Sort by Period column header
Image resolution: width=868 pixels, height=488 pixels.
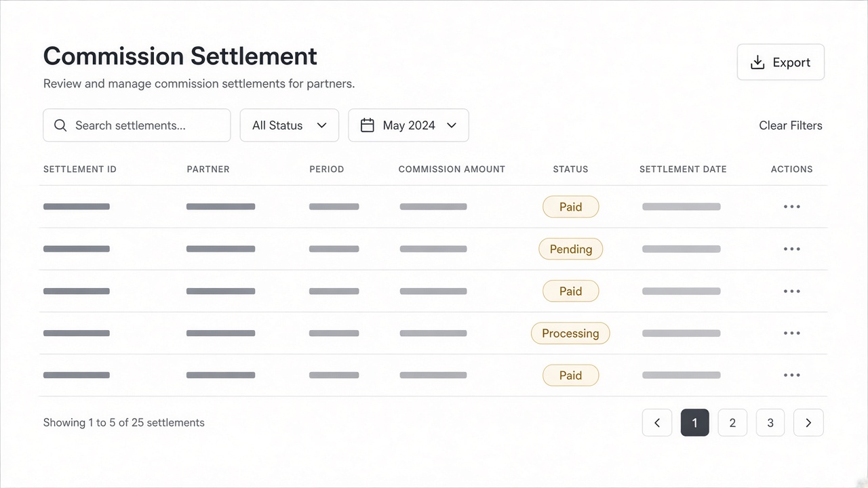(327, 169)
